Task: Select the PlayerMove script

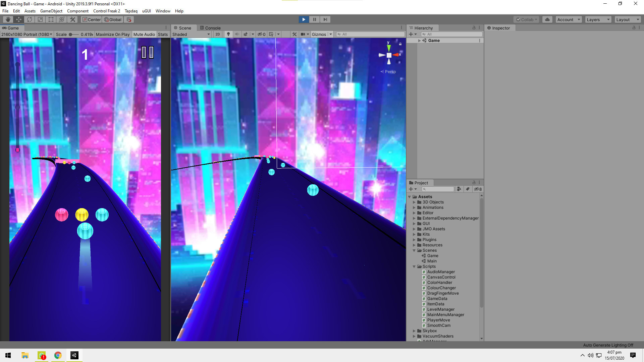Action: 438,320
